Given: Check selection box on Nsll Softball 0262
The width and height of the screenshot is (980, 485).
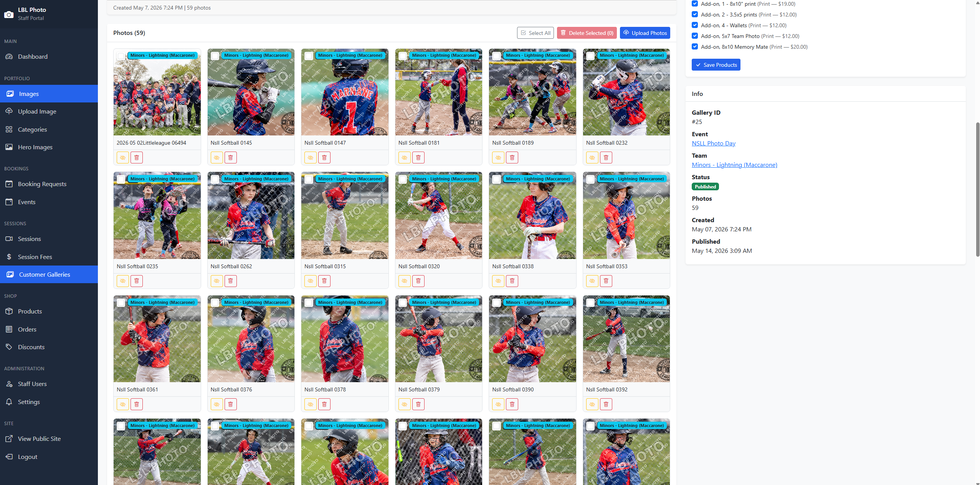Looking at the screenshot, I should point(215,179).
